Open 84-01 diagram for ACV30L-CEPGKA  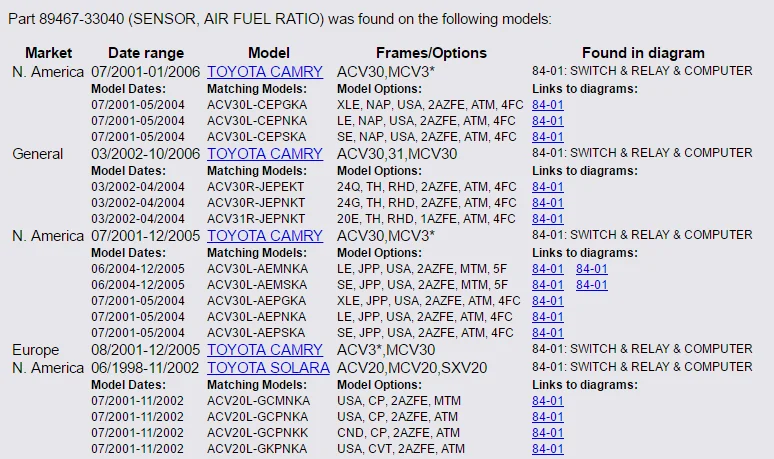point(547,105)
